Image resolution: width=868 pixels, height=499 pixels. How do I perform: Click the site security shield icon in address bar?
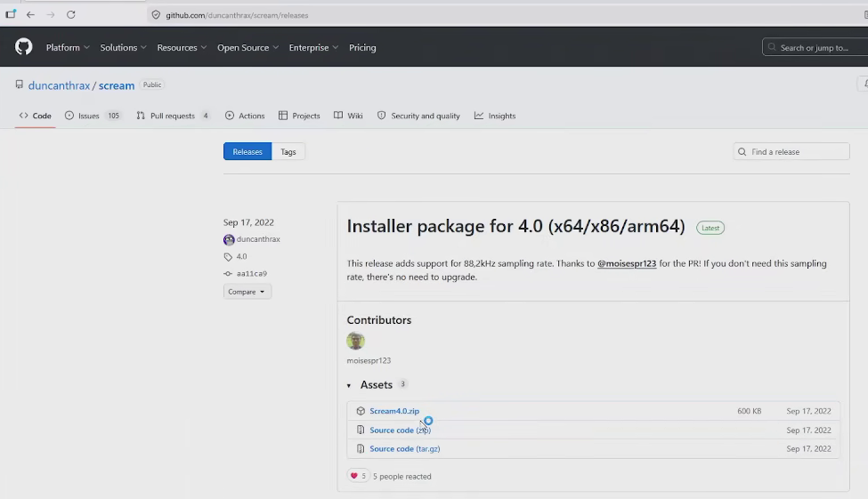156,15
